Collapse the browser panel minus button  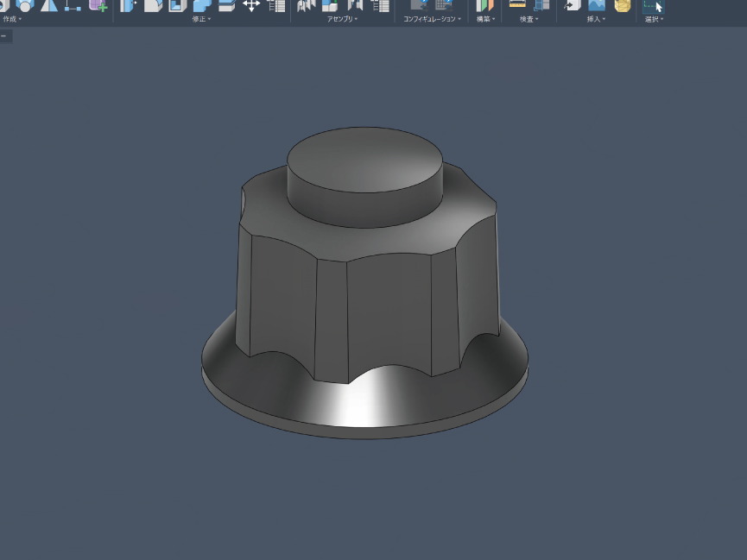point(4,36)
